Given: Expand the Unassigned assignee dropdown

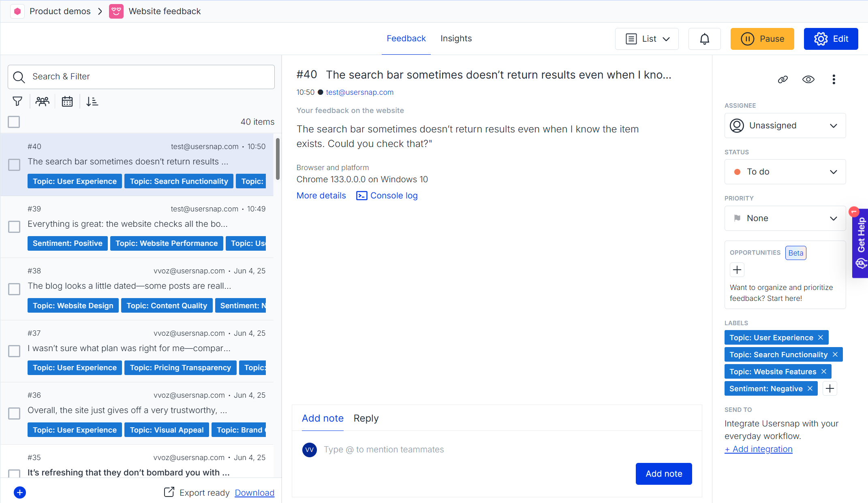Looking at the screenshot, I should 785,126.
